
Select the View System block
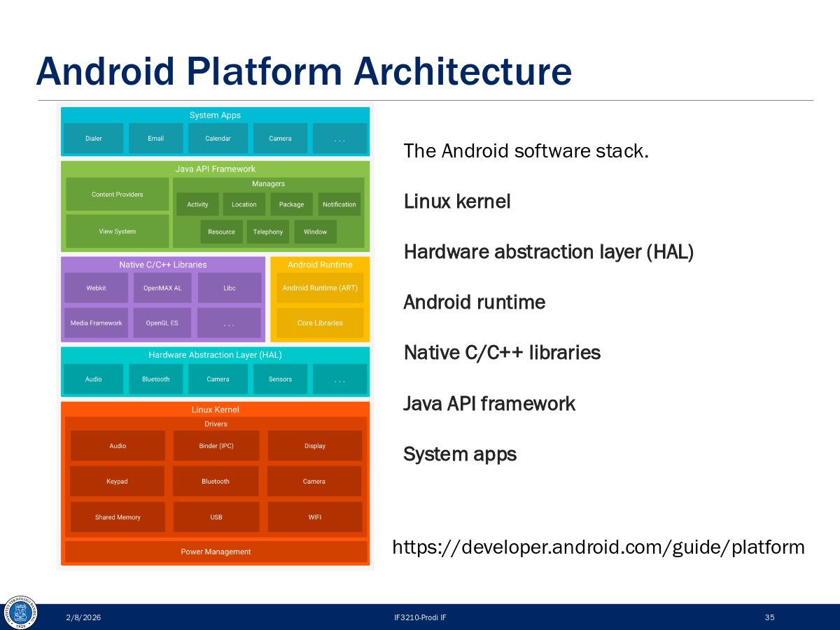click(117, 231)
